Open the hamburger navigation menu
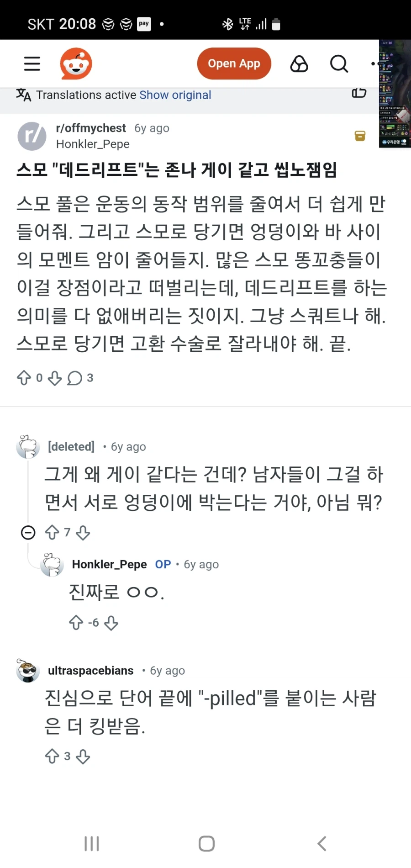Viewport: 411px width, 868px height. coord(32,64)
